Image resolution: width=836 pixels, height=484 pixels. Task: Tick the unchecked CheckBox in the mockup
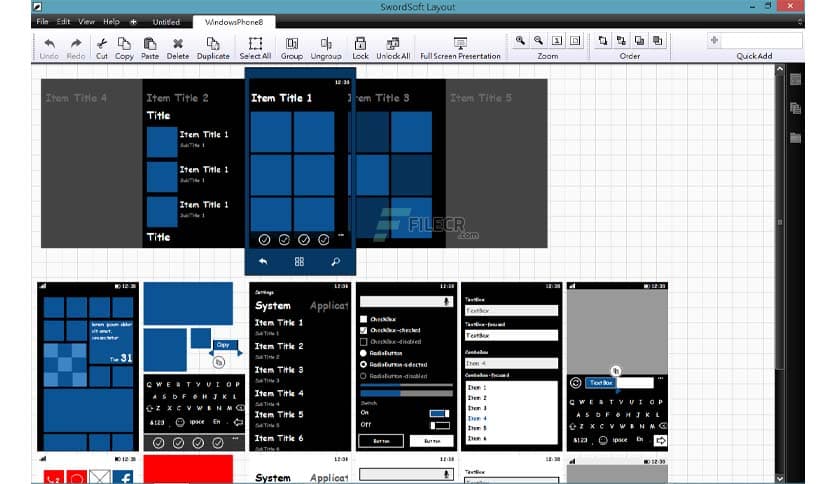coord(364,319)
